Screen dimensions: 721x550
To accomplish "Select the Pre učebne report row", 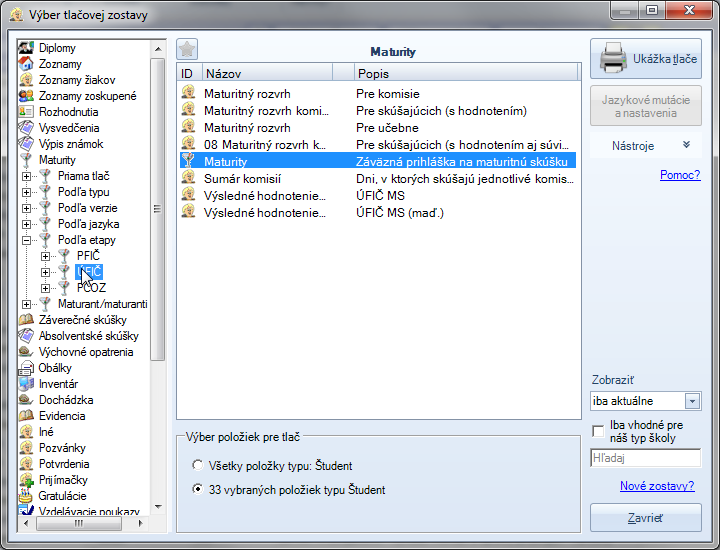I will tap(378, 127).
